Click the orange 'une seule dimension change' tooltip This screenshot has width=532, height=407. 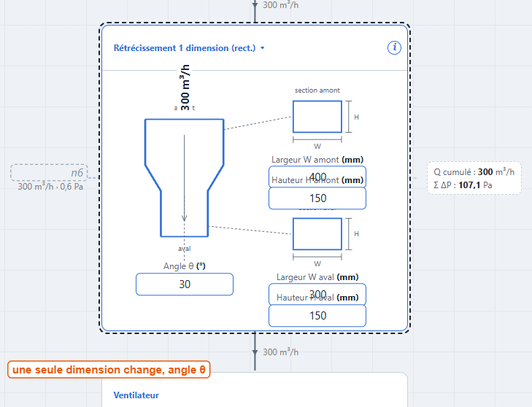click(x=109, y=370)
